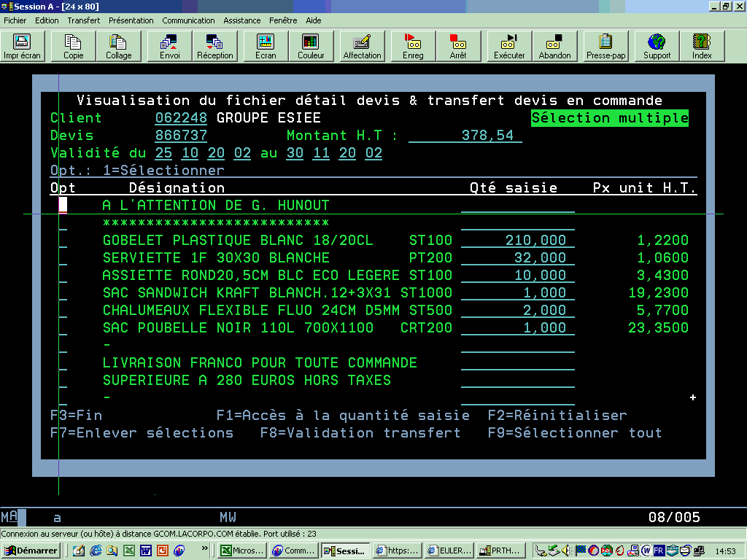Click the client number 062248 field
This screenshot has height=560, width=747.
[181, 118]
